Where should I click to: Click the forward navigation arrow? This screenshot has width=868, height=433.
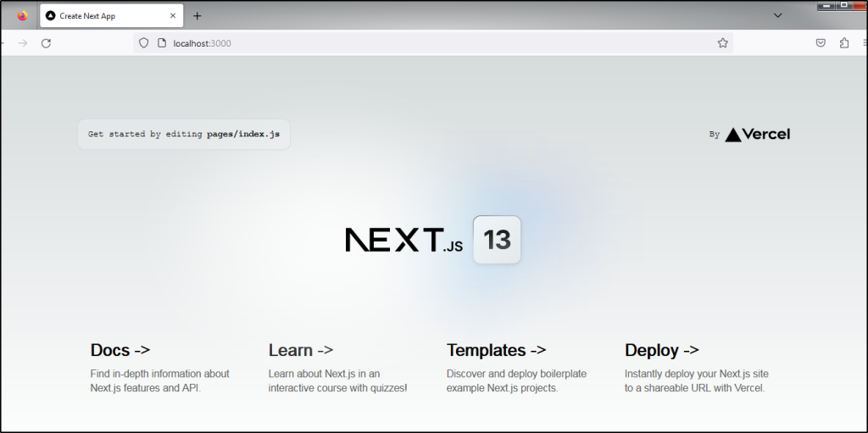click(23, 43)
